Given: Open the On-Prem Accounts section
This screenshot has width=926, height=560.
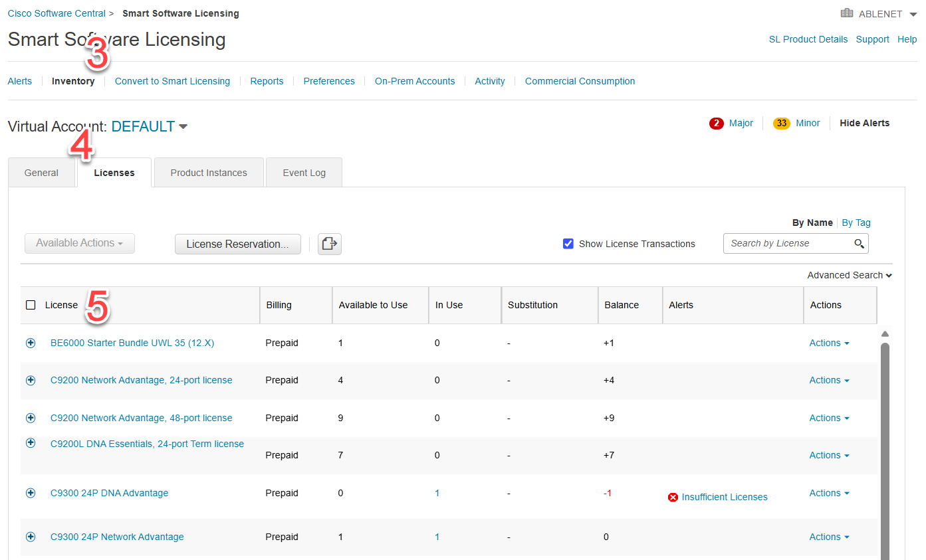Looking at the screenshot, I should [x=415, y=81].
